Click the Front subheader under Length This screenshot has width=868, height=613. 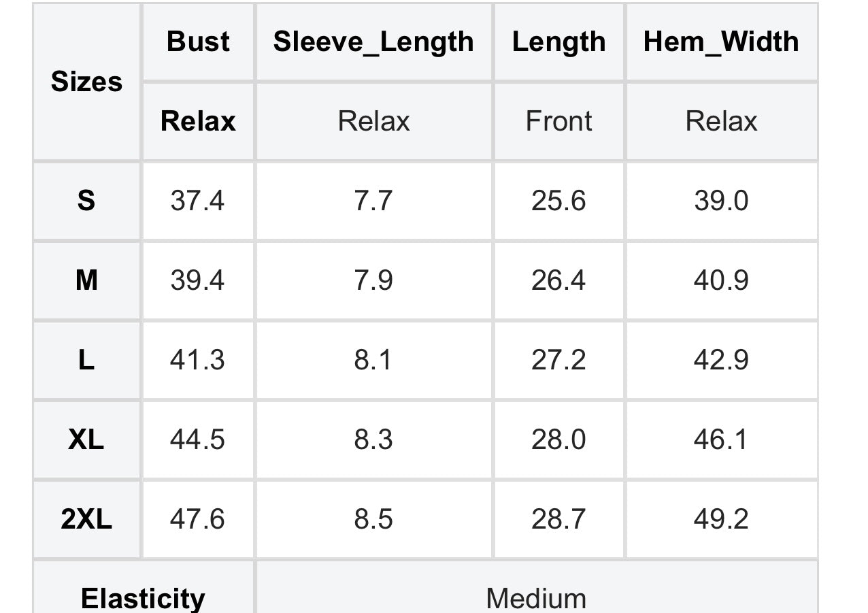558,121
